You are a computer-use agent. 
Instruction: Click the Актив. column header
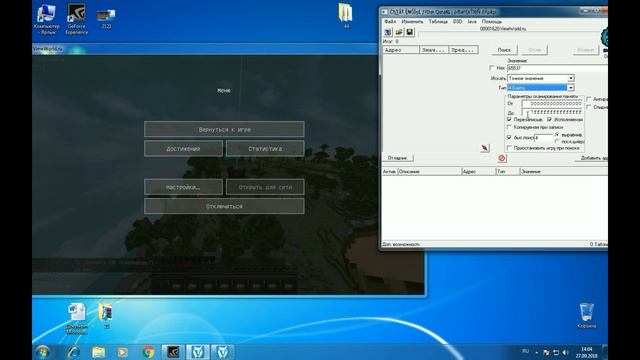tap(389, 171)
